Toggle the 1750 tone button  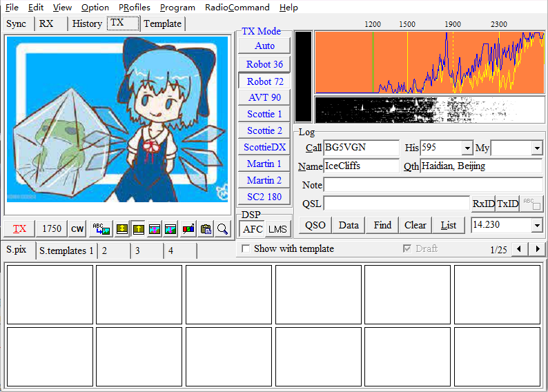click(x=52, y=229)
